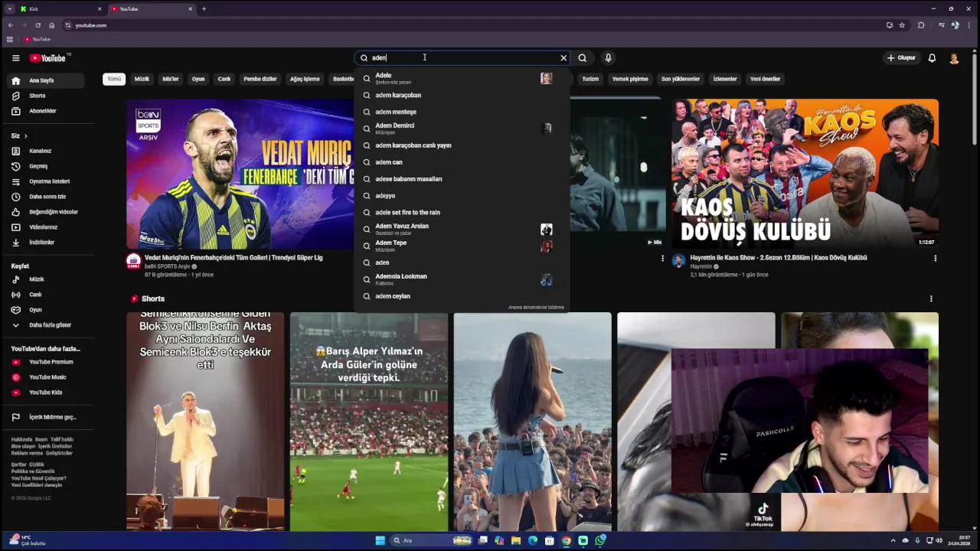Choose the Adele search suggestion
Image resolution: width=980 pixels, height=551 pixels.
[x=462, y=78]
